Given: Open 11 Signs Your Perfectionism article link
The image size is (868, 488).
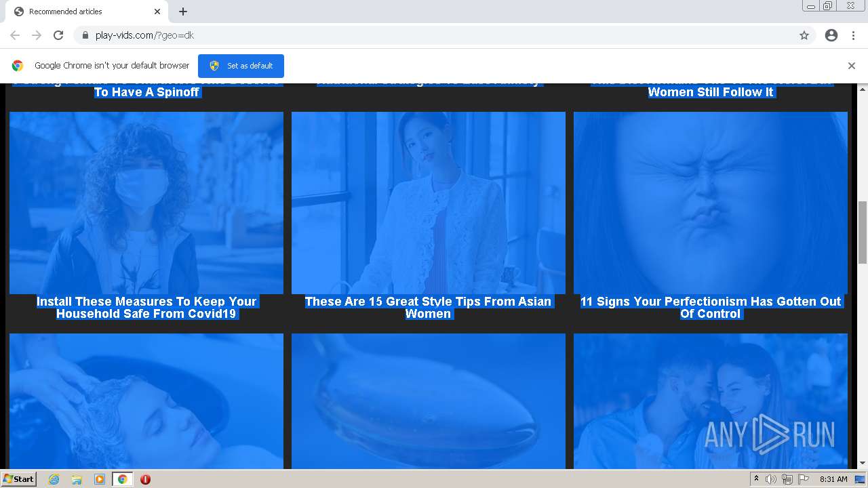Looking at the screenshot, I should pyautogui.click(x=711, y=308).
